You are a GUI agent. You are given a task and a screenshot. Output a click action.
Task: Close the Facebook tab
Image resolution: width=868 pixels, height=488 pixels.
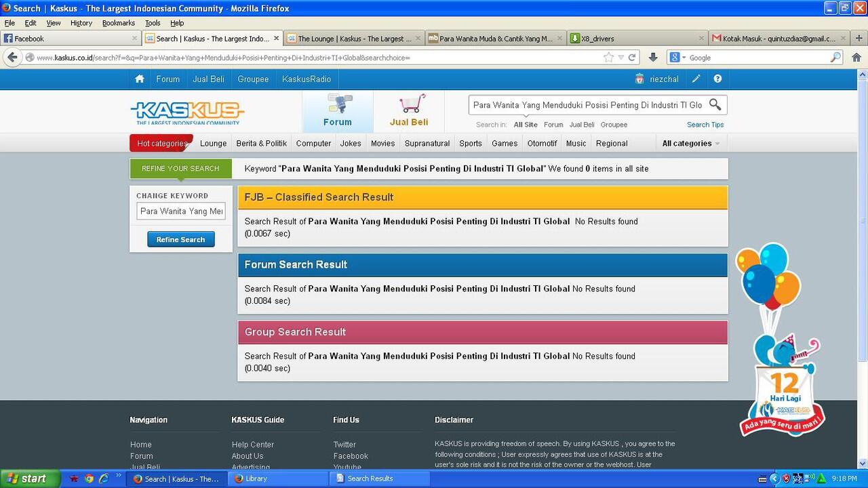[134, 39]
